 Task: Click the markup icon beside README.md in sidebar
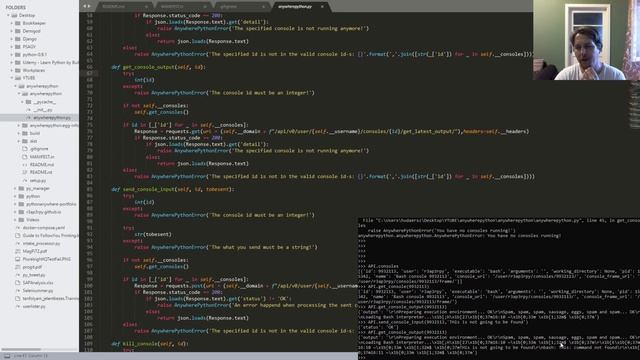[25, 164]
